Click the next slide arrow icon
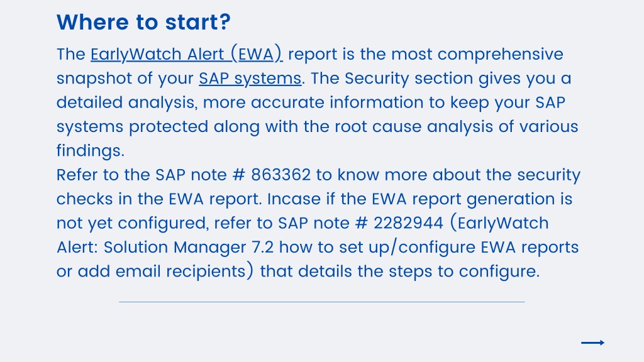This screenshot has width=644, height=362. click(x=592, y=343)
